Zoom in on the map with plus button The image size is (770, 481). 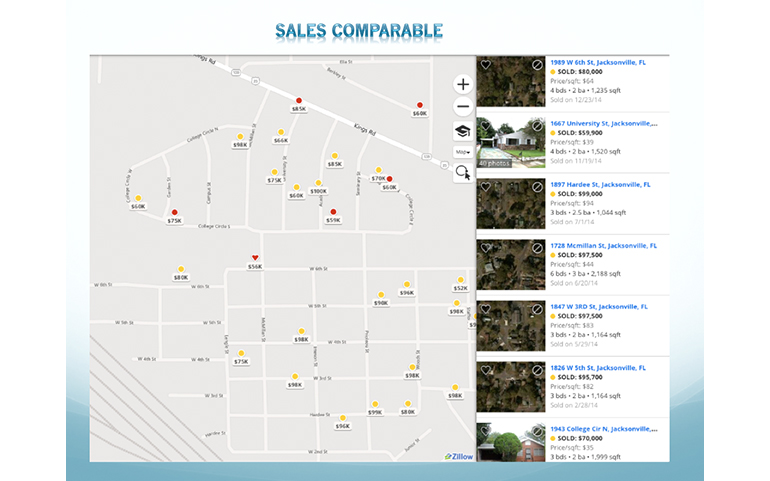462,85
